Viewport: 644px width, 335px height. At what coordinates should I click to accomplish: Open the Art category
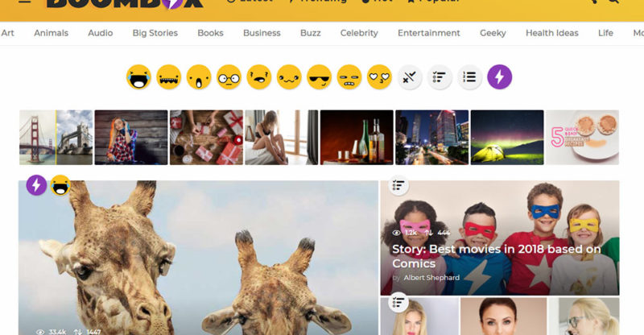[7, 33]
